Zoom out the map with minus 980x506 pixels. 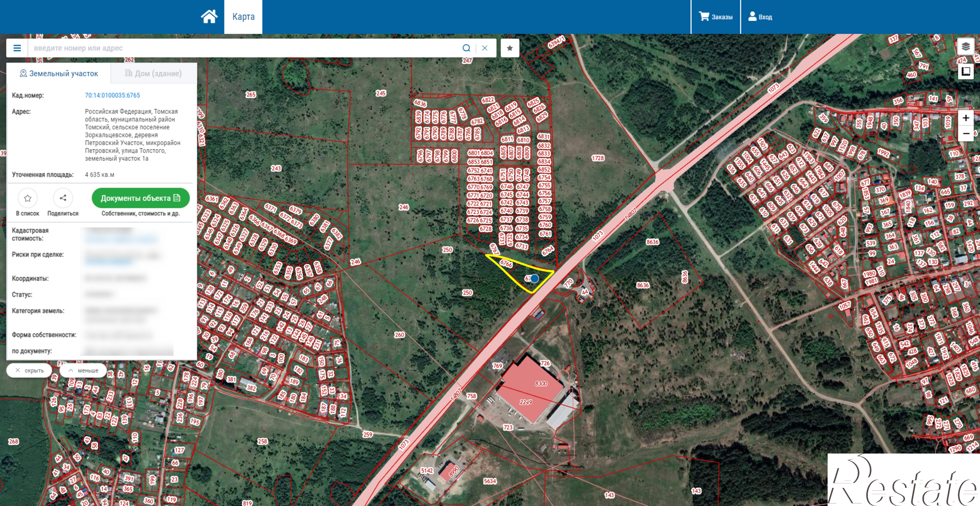click(x=966, y=133)
